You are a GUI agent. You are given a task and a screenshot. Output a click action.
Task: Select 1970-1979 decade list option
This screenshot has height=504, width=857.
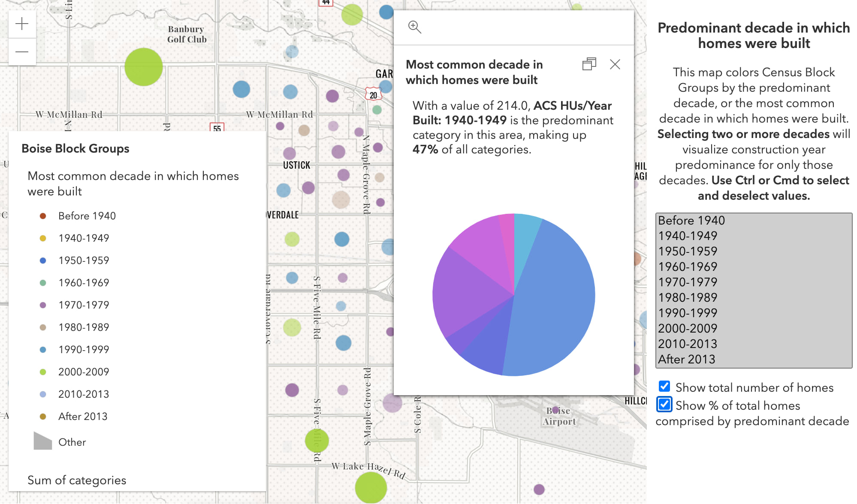coord(688,282)
